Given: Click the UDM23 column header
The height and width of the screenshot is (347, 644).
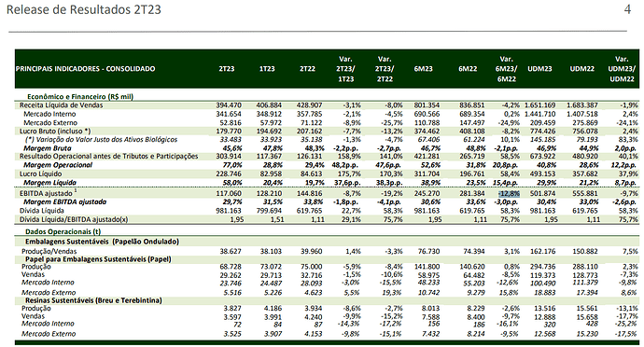Looking at the screenshot, I should (539, 69).
